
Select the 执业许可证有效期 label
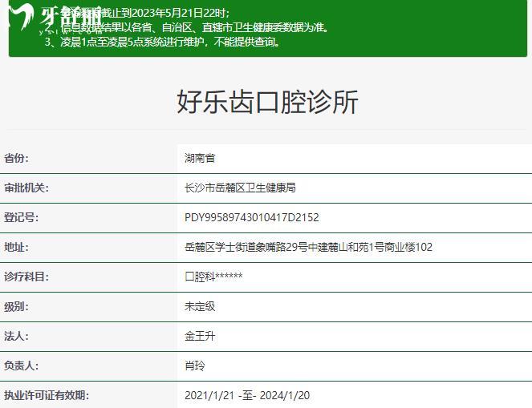coord(47,395)
